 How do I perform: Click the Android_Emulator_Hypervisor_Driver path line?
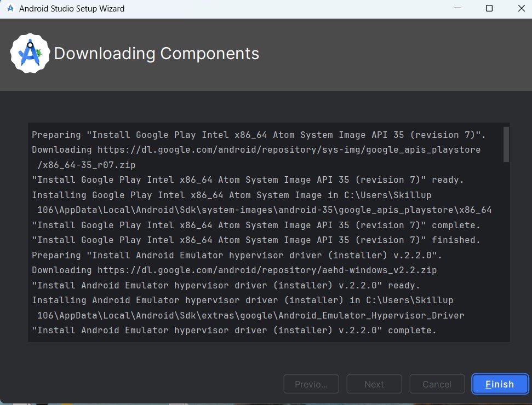tap(250, 315)
